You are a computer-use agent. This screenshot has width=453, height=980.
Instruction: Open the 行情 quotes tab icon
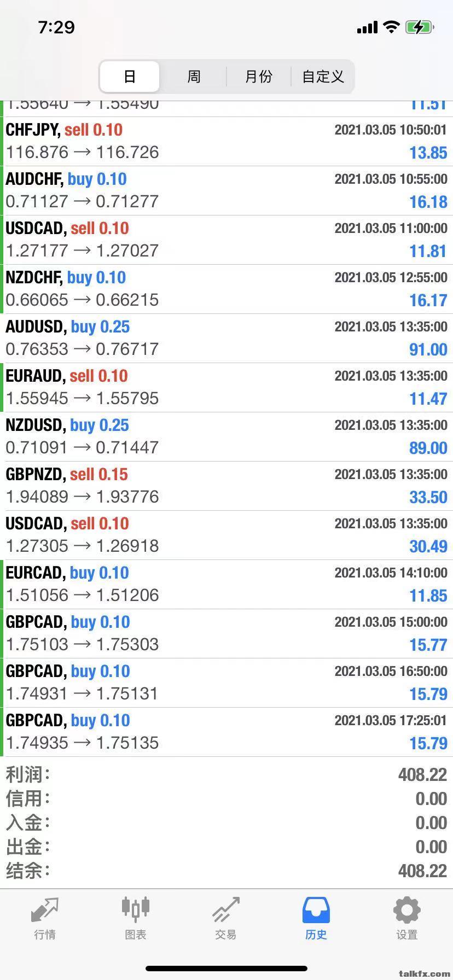(x=44, y=911)
